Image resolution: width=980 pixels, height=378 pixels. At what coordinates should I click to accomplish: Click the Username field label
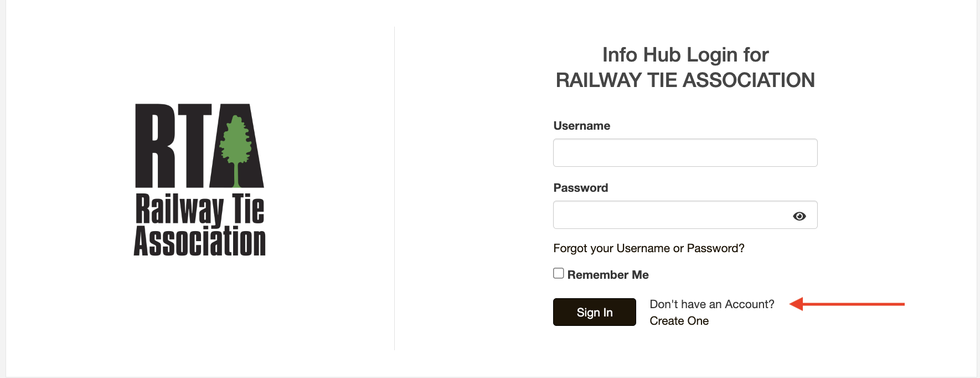click(x=582, y=126)
